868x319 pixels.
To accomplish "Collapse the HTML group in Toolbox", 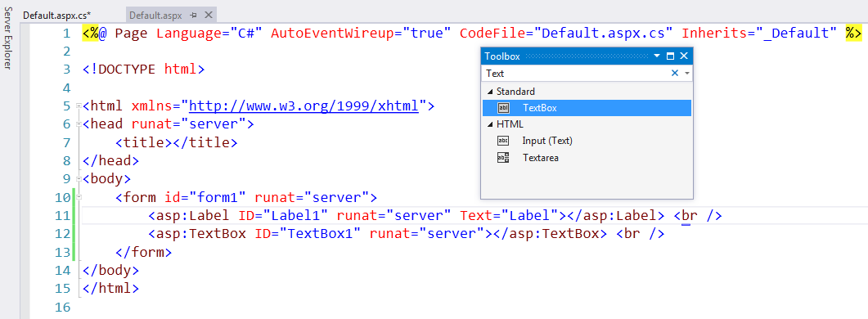I will coord(489,124).
